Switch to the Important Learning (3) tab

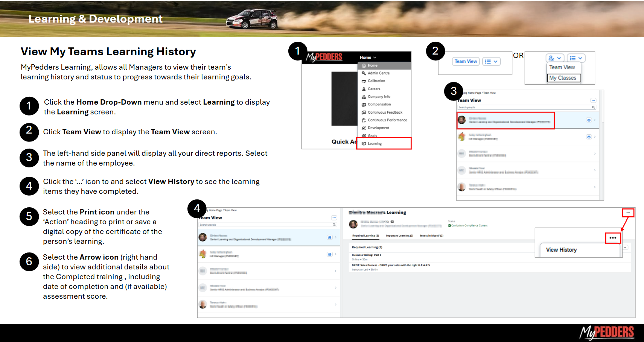[399, 236]
